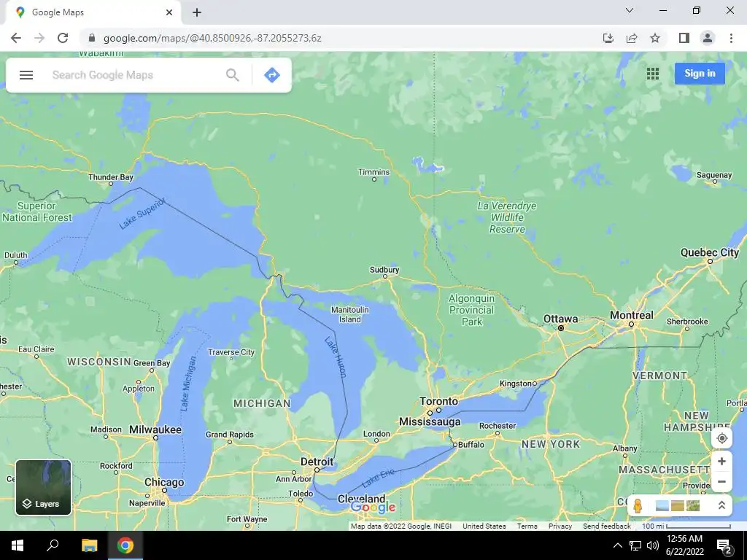Screen dimensions: 747x560
Task: Click the Send feedback link
Action: [x=606, y=526]
